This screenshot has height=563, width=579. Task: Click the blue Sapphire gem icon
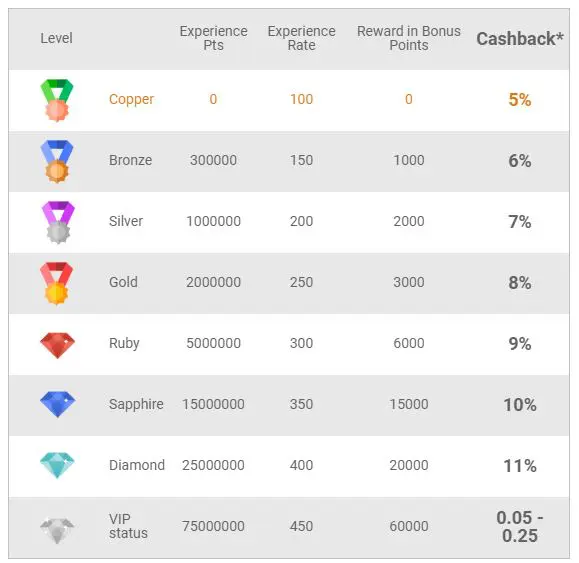58,404
